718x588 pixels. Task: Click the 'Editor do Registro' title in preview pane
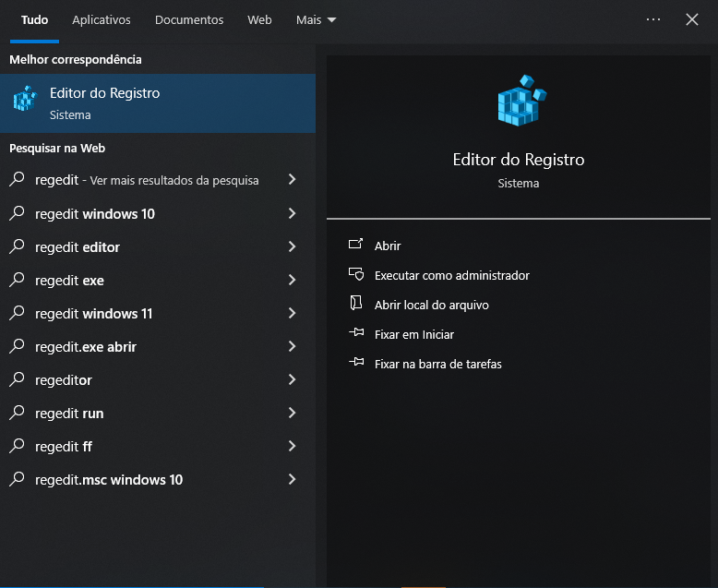519,160
